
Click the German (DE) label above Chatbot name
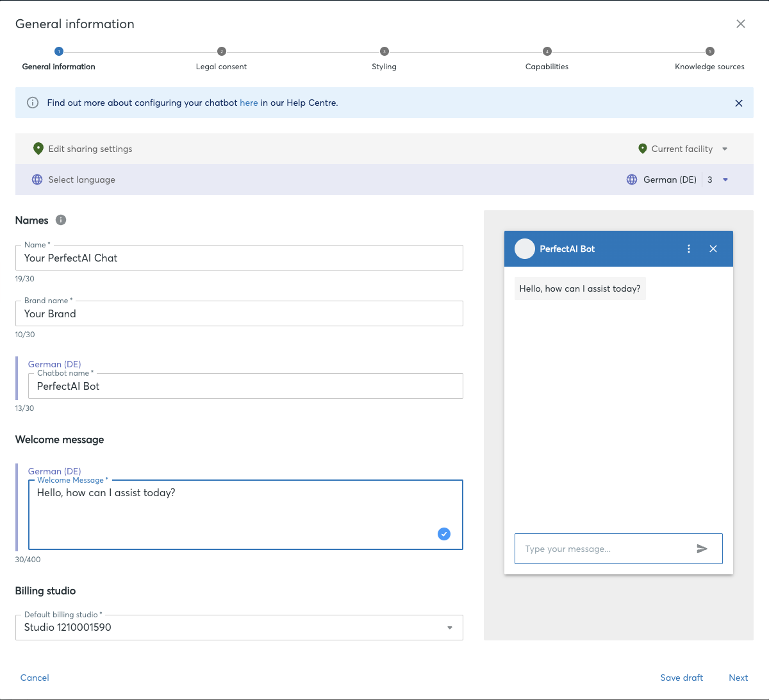[54, 364]
